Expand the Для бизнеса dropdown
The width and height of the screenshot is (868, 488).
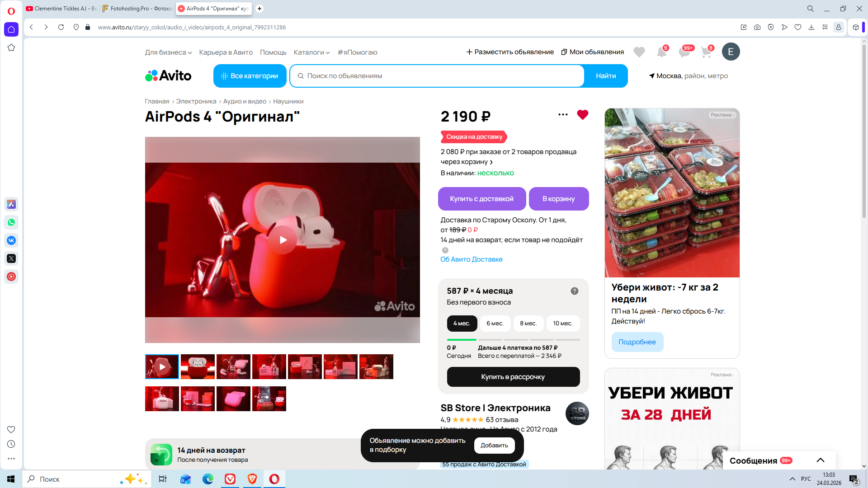[168, 52]
